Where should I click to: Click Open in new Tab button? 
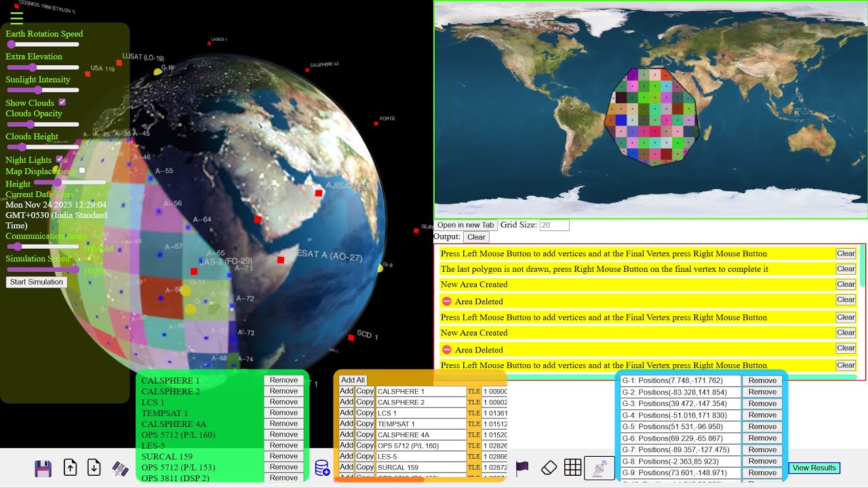(x=465, y=225)
